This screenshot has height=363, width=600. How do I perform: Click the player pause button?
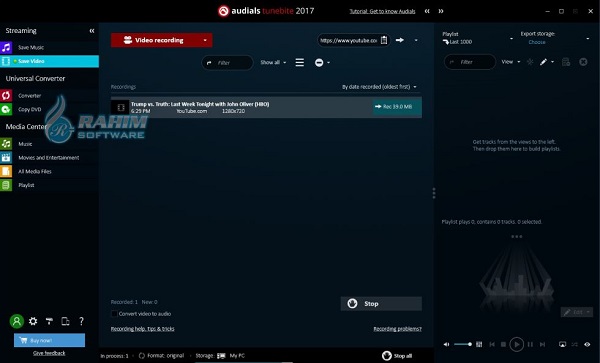[530, 344]
